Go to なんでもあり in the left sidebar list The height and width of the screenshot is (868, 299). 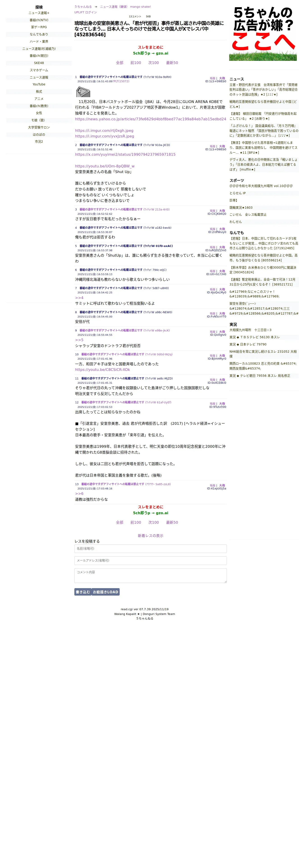click(39, 34)
